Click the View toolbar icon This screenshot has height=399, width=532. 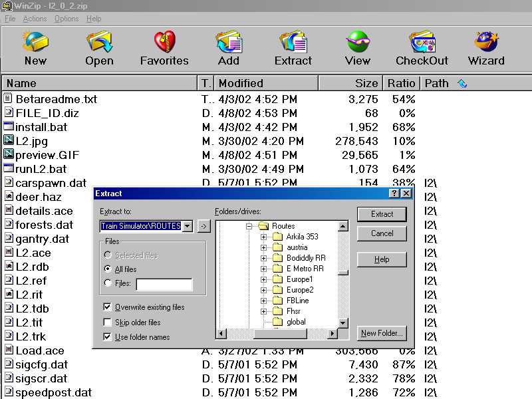coord(358,42)
